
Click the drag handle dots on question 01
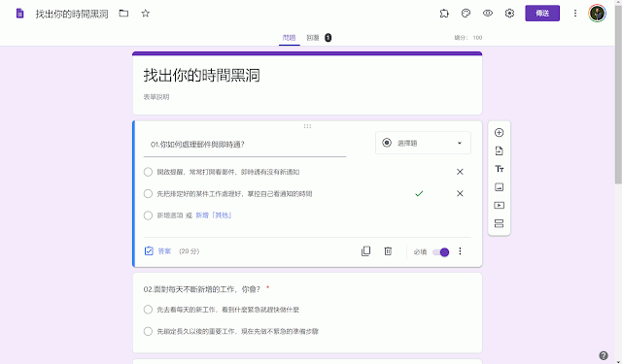[307, 126]
